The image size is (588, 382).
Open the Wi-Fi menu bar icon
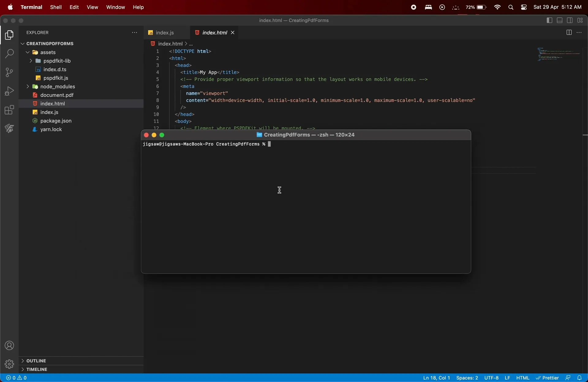point(497,7)
